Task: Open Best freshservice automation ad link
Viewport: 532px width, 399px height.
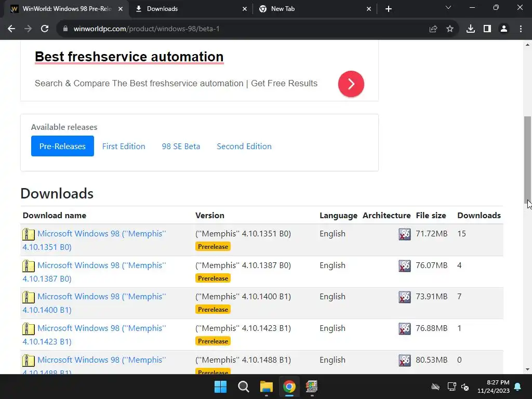Action: click(x=129, y=57)
